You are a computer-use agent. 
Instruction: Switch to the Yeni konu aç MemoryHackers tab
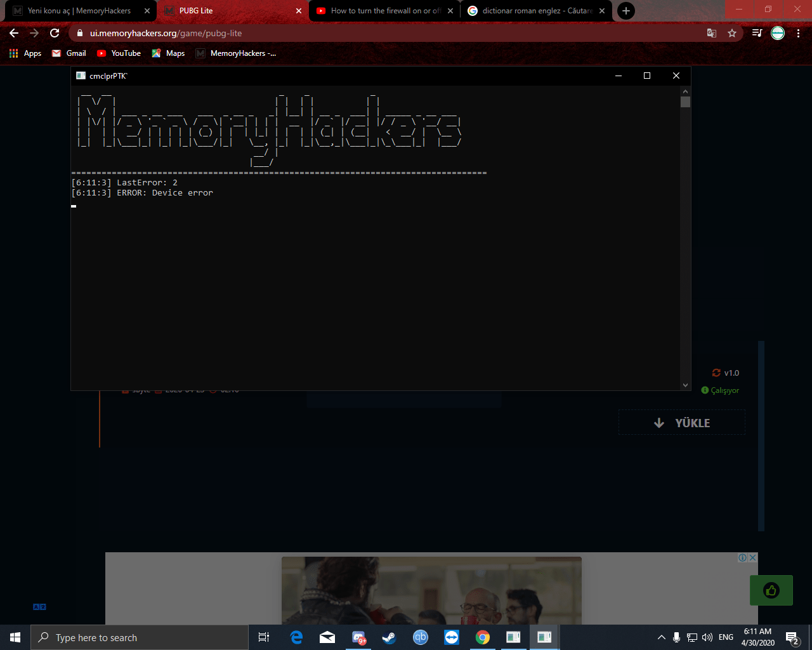[81, 11]
